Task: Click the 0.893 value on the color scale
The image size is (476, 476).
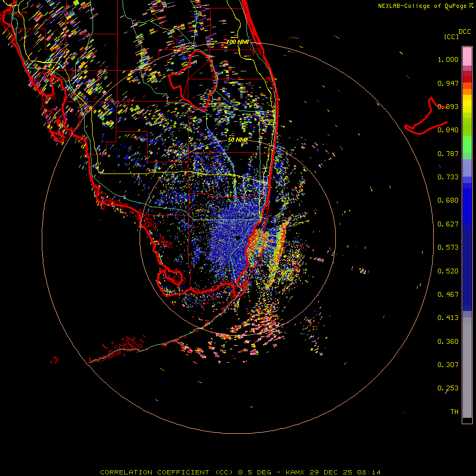Action: click(448, 106)
